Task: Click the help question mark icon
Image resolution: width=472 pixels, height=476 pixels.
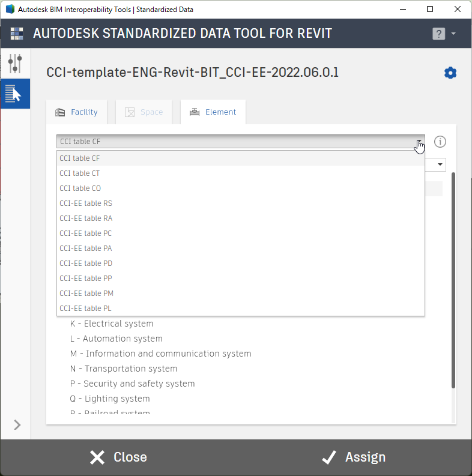Action: coord(438,34)
